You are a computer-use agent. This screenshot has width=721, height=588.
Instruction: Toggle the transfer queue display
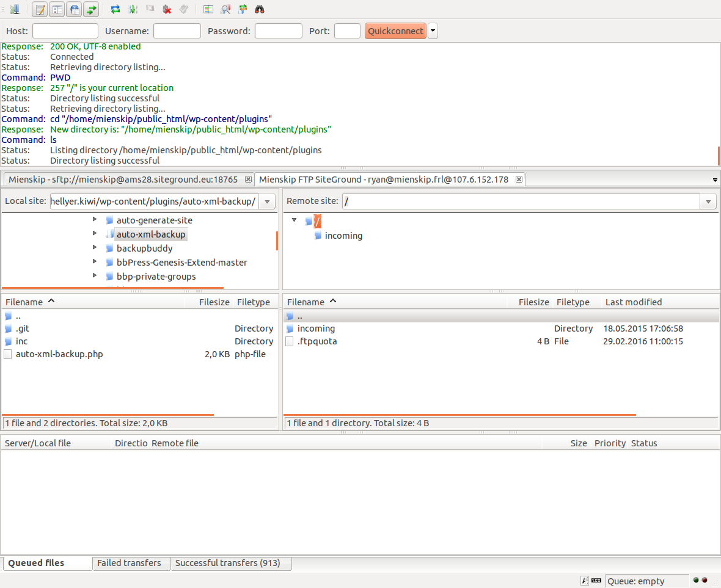(x=91, y=9)
